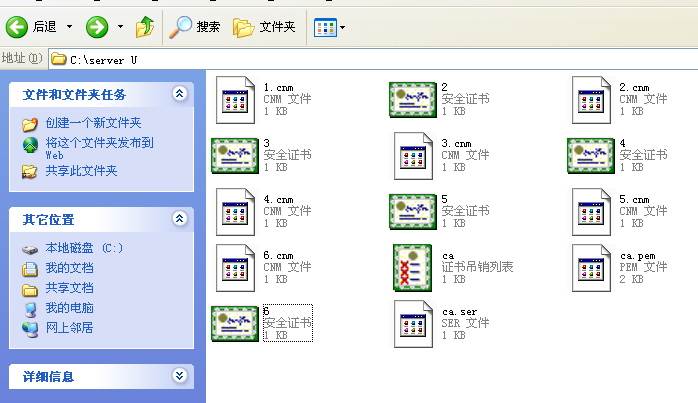Select the security certificate 3 icon

pyautogui.click(x=235, y=156)
